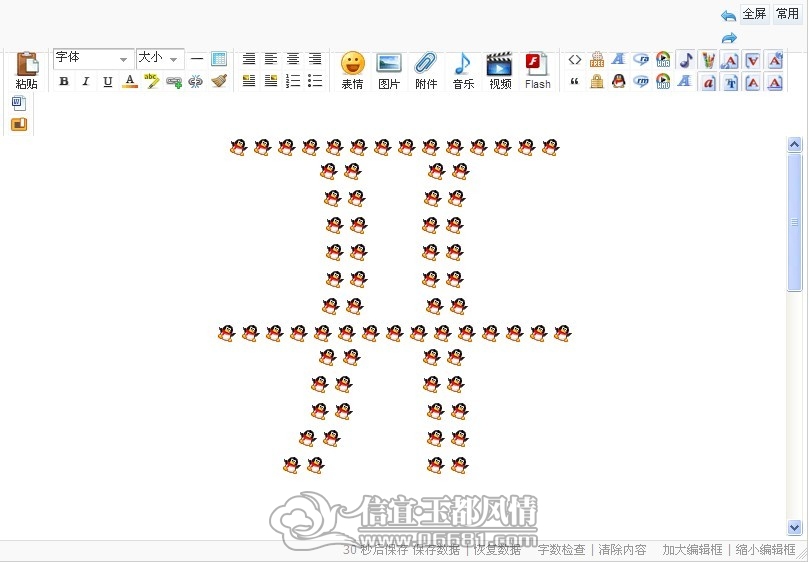
Task: Toggle underline formatting (U)
Action: 107,81
